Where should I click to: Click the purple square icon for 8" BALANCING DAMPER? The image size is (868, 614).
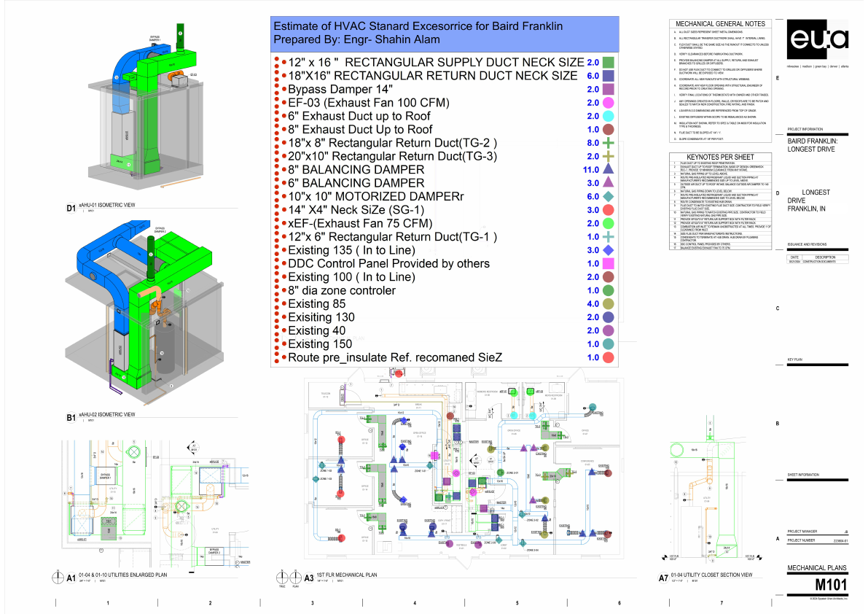pos(609,169)
